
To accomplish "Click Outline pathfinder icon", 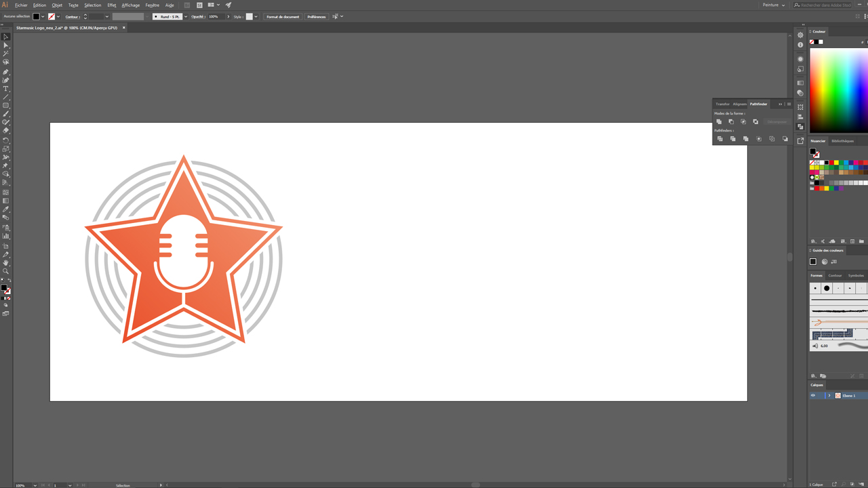I will click(x=772, y=139).
